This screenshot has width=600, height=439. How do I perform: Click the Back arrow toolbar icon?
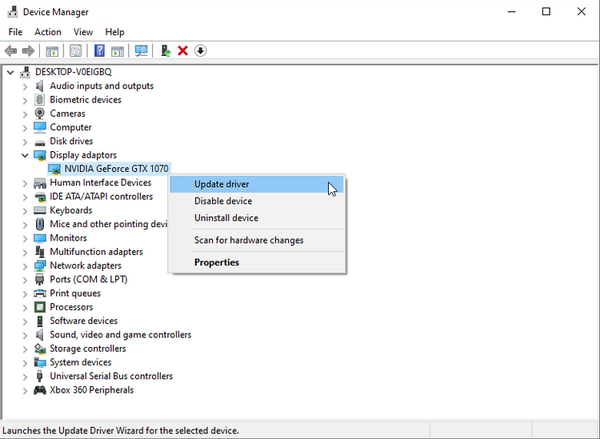click(x=11, y=51)
